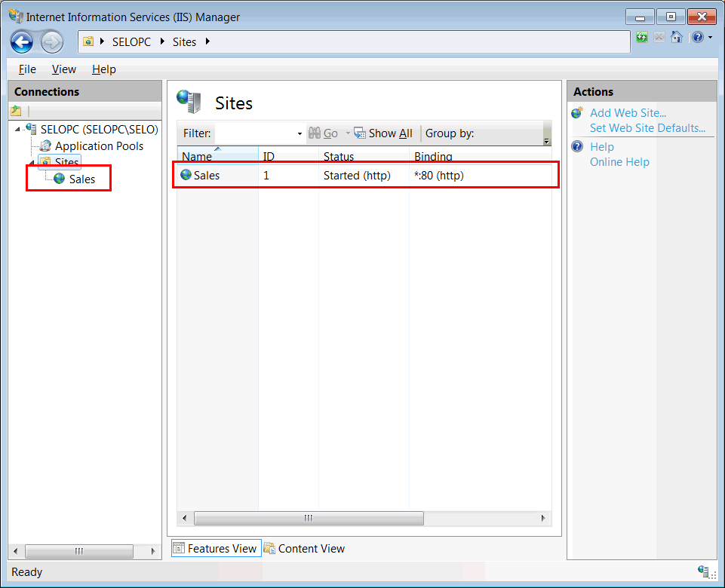The width and height of the screenshot is (725, 588).
Task: Click the Features View tab icon
Action: (179, 548)
